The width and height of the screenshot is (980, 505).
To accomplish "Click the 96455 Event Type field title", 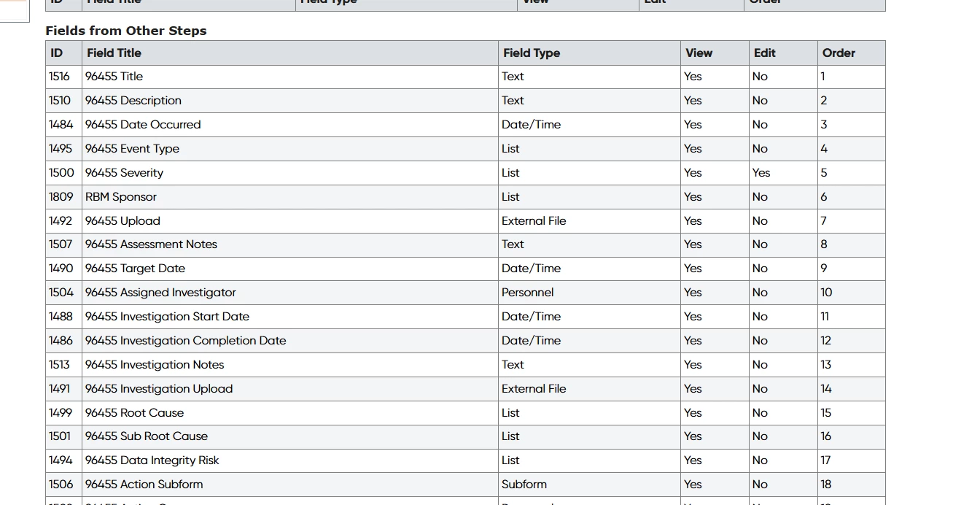I will [132, 149].
